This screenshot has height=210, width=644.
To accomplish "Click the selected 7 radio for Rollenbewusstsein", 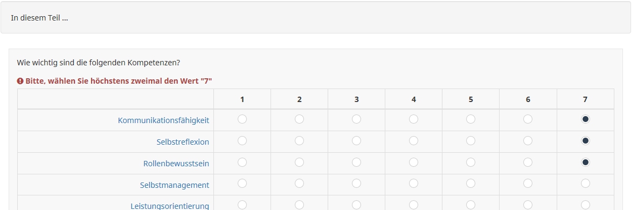I will coord(585,162).
